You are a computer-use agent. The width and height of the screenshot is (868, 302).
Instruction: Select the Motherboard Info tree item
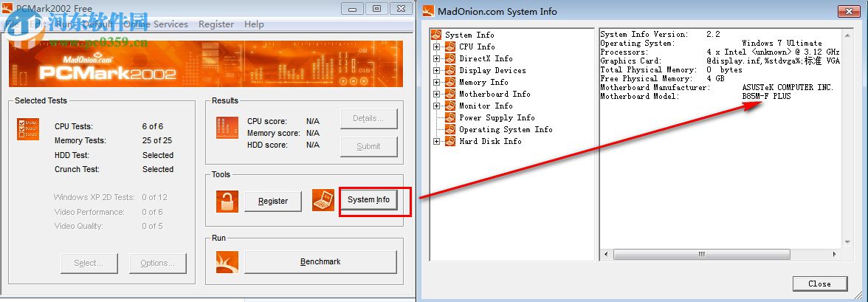click(495, 95)
